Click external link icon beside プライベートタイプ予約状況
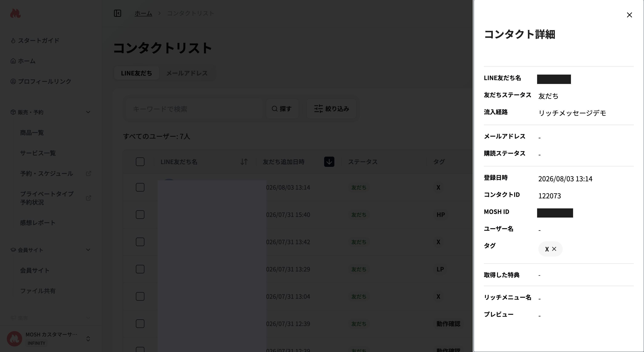The image size is (644, 352). point(89,198)
